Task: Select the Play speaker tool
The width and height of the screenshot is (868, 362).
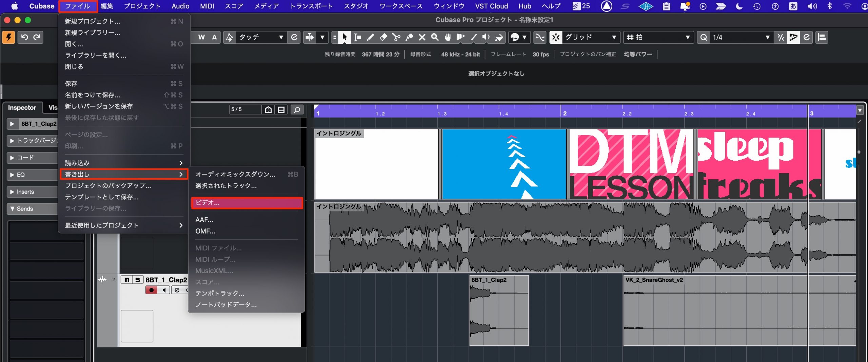Action: coord(486,37)
